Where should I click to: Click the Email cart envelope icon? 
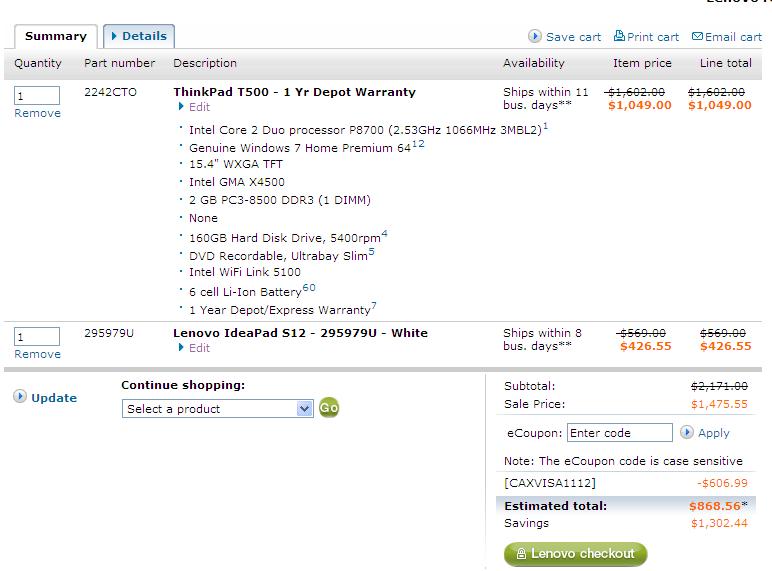pyautogui.click(x=697, y=37)
